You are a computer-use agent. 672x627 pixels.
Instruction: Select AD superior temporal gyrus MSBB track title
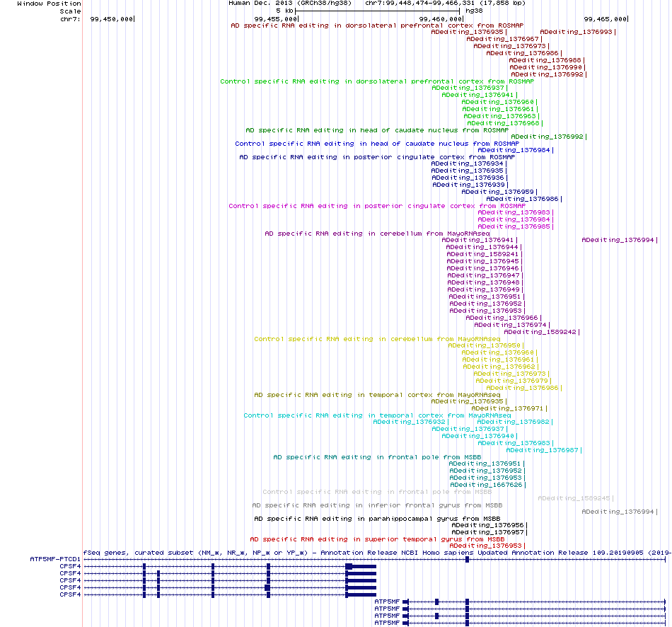(377, 539)
